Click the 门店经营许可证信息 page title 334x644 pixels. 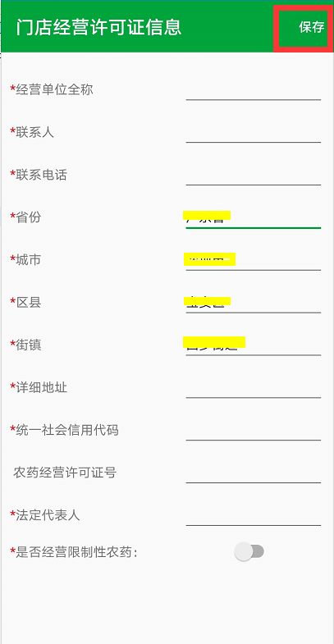[x=98, y=27]
